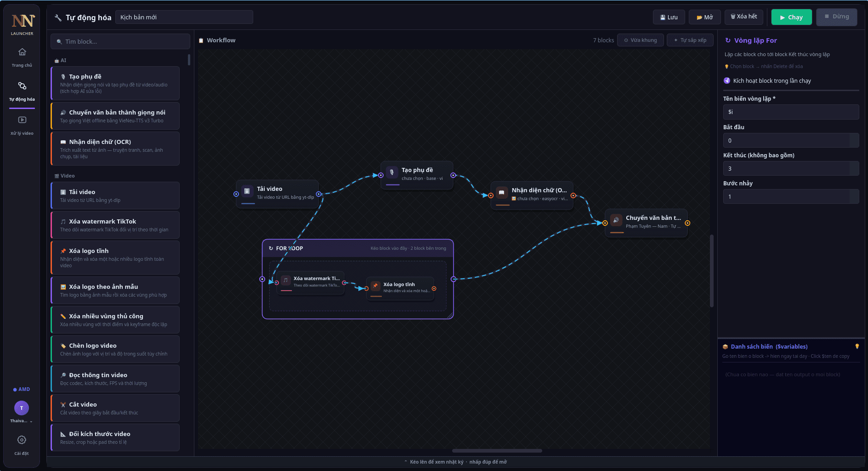The width and height of the screenshot is (868, 471).
Task: Click the Xóa watermark node music icon
Action: point(286,280)
